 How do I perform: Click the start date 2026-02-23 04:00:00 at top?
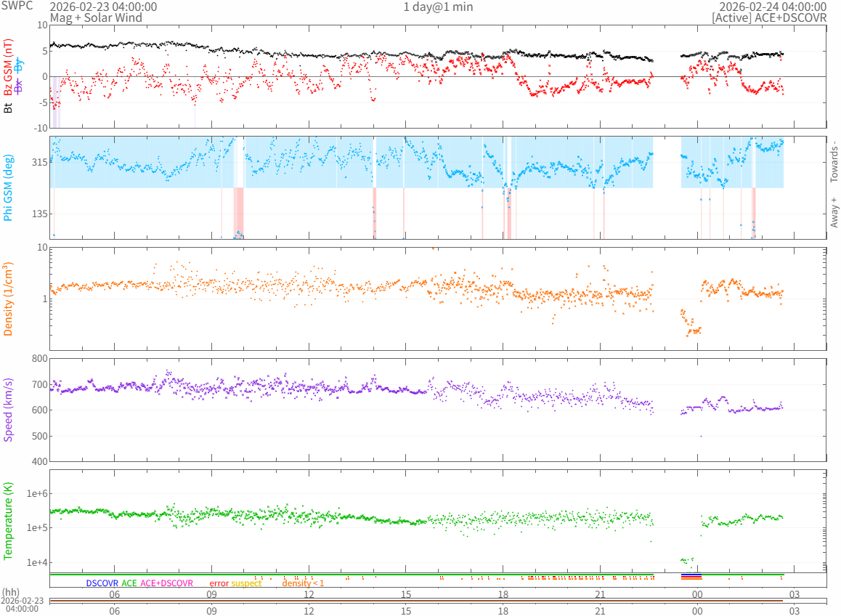click(103, 7)
